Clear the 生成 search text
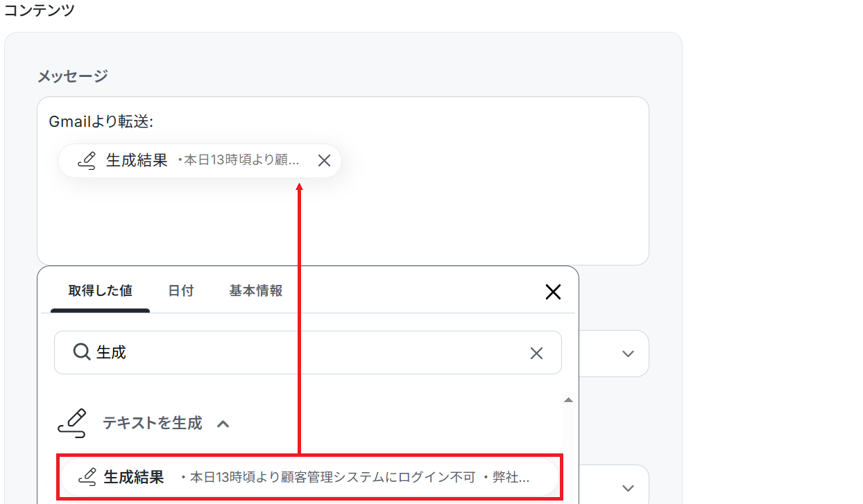This screenshot has height=504, width=863. pos(536,354)
